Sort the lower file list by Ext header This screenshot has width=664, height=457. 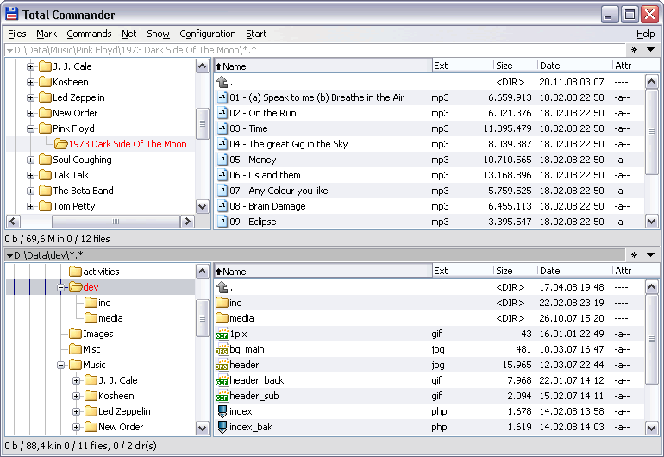point(463,271)
